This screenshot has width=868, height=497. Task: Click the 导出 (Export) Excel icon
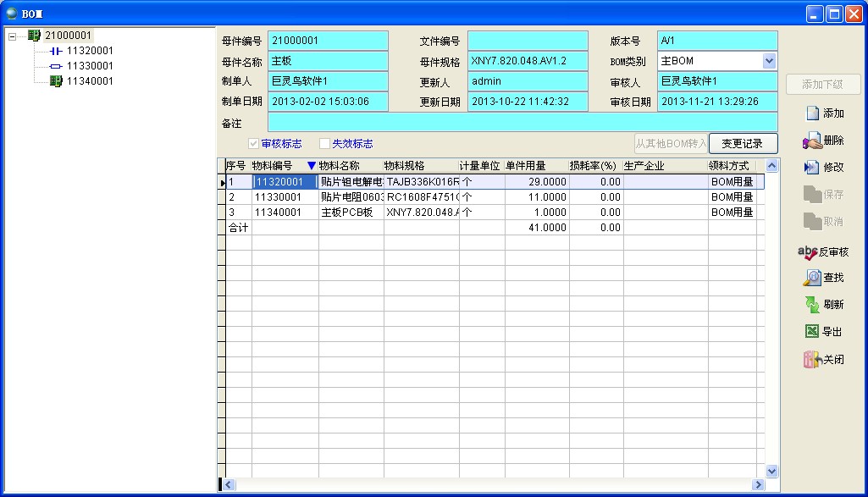812,332
